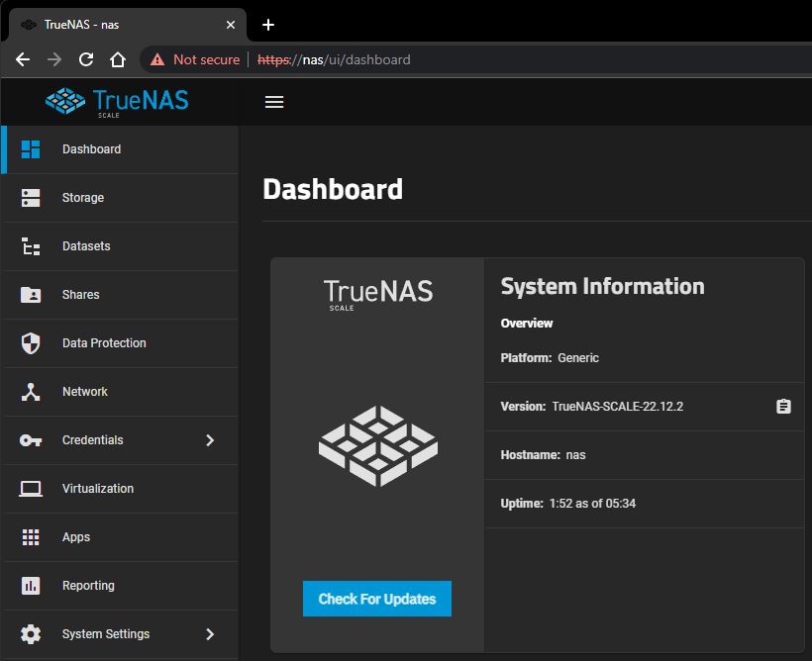Open the Shares menu item

click(x=120, y=295)
